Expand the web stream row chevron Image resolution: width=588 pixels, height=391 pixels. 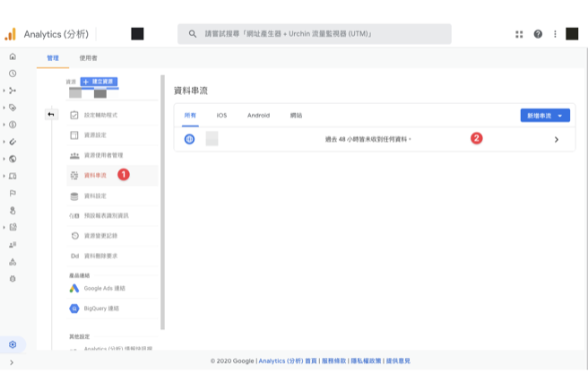pos(556,139)
